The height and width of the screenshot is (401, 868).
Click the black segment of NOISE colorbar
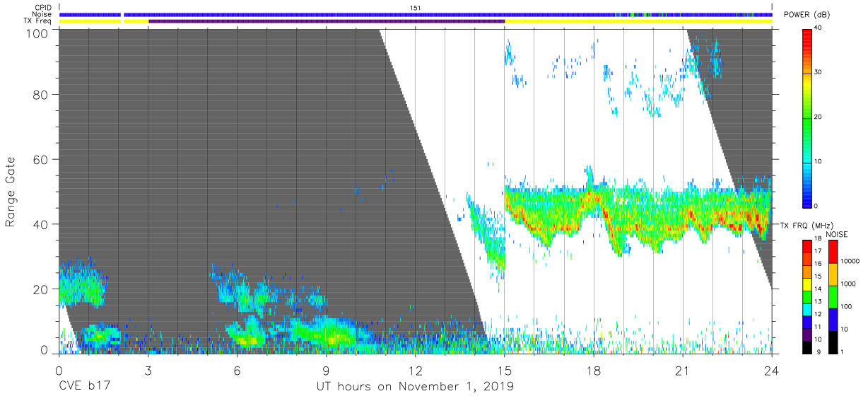(832, 341)
